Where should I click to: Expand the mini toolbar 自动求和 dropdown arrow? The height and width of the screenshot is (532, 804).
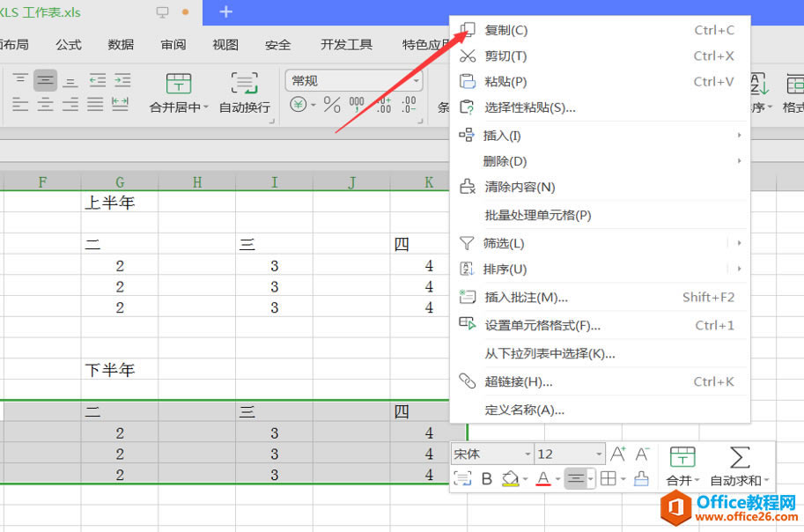pos(766,480)
